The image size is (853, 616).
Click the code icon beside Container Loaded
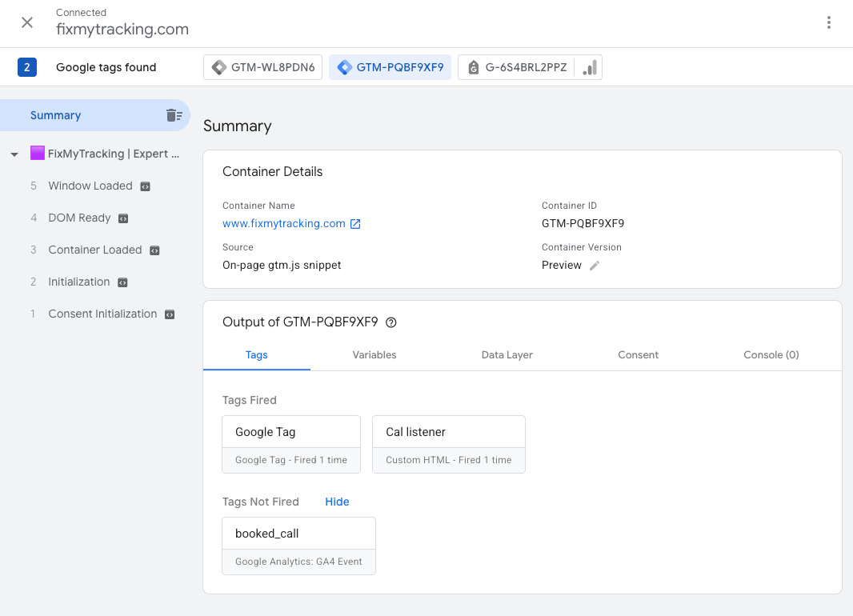point(154,250)
